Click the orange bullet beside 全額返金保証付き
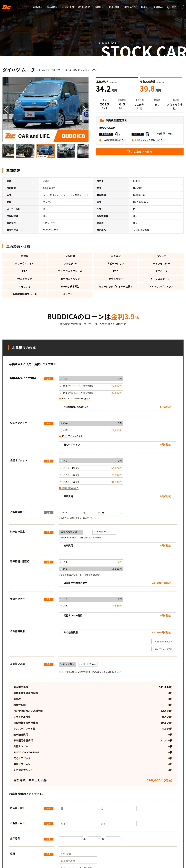 (133, 140)
